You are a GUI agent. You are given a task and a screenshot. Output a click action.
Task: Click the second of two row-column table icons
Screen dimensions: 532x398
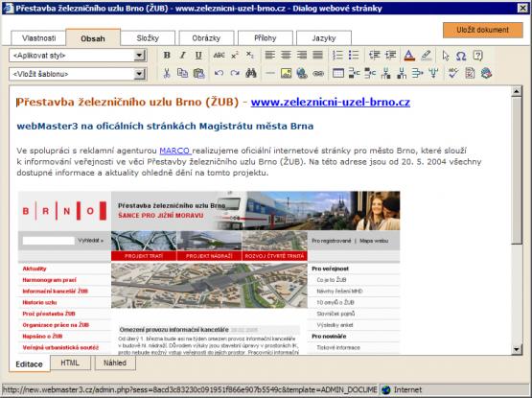coord(370,73)
